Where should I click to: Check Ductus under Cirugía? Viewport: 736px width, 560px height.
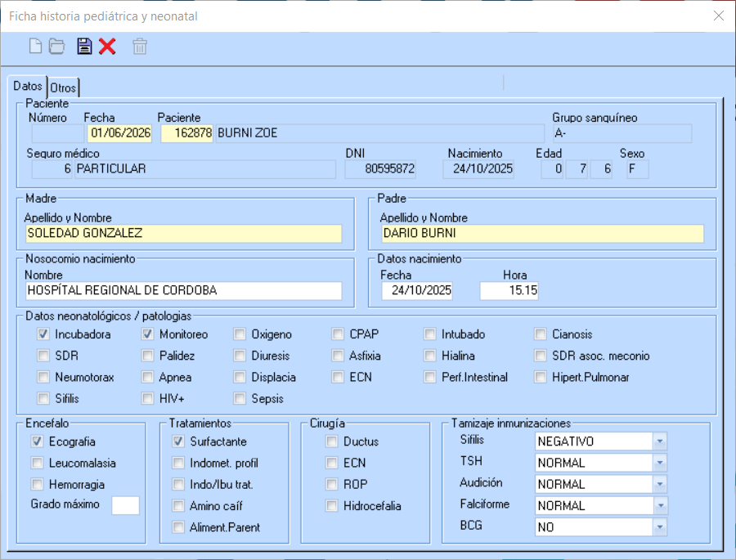(331, 441)
